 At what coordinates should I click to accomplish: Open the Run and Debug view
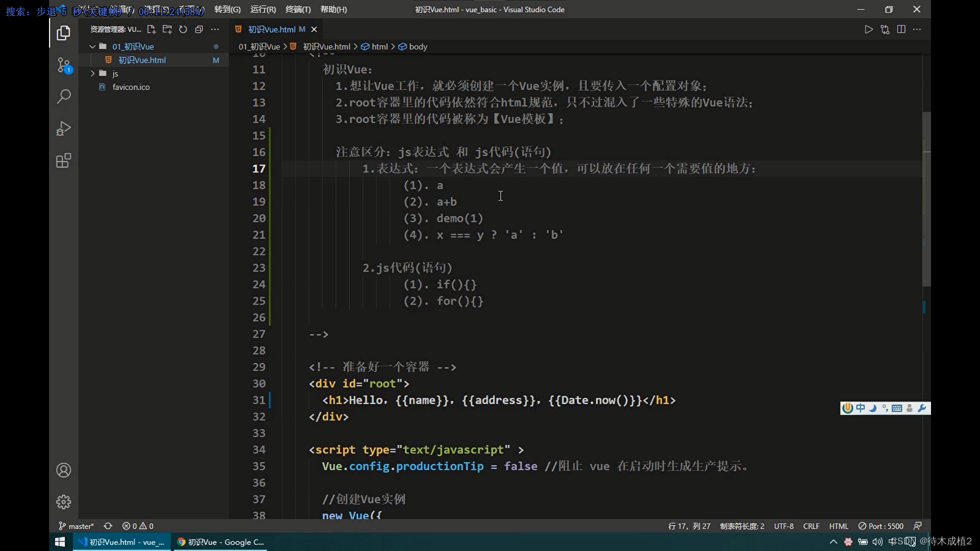[63, 129]
